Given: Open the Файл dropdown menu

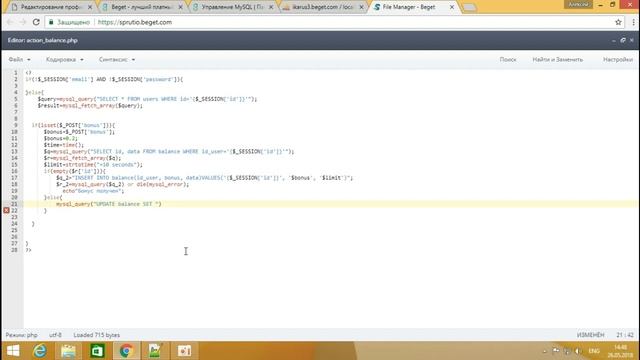Looking at the screenshot, I should [x=19, y=60].
